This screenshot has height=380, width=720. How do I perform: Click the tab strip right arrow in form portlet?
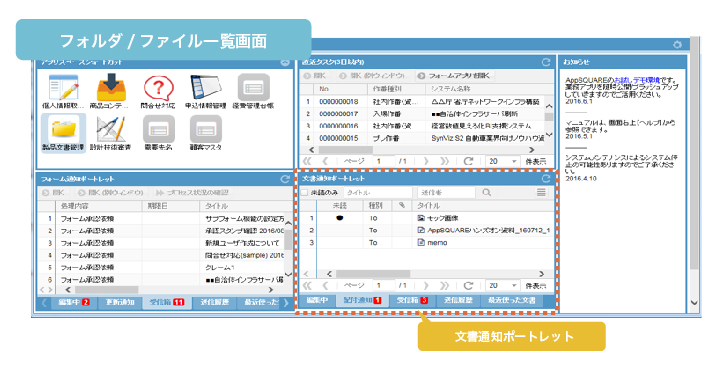(286, 302)
